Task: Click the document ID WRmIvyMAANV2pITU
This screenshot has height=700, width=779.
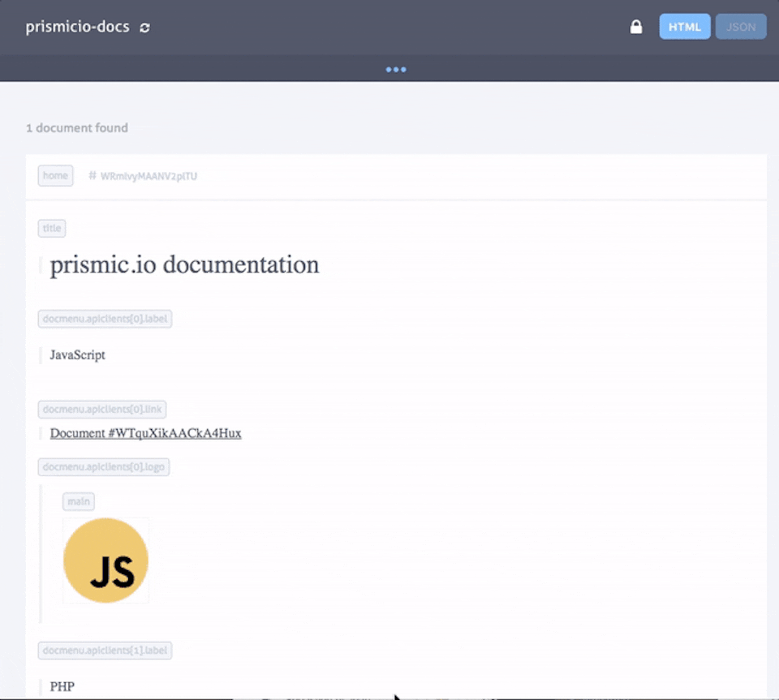Action: tap(148, 176)
